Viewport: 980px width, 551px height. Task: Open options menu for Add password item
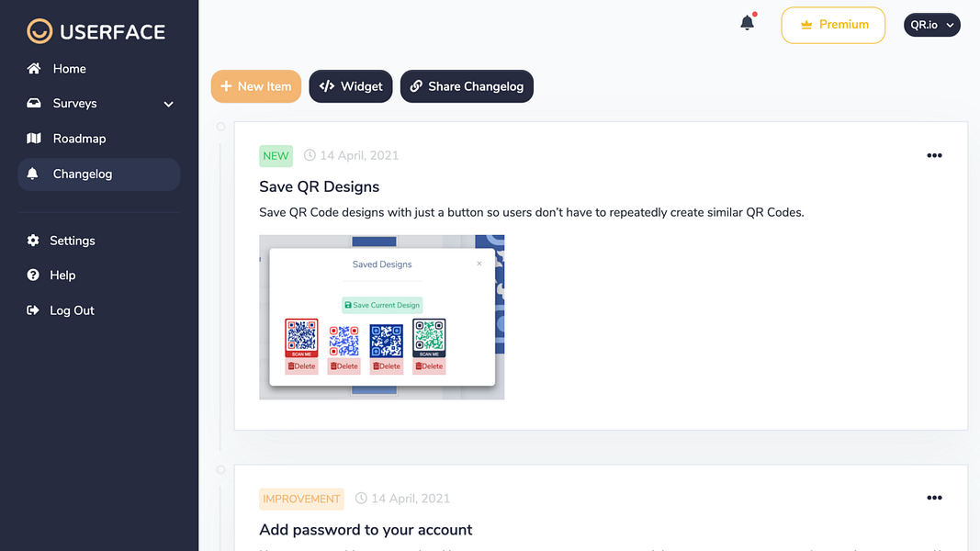(934, 498)
